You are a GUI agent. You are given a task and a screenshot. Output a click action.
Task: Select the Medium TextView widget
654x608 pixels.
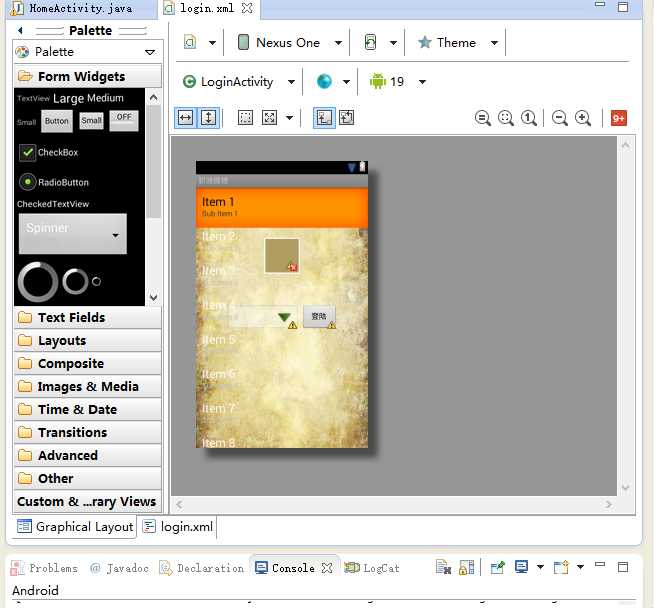(106, 98)
